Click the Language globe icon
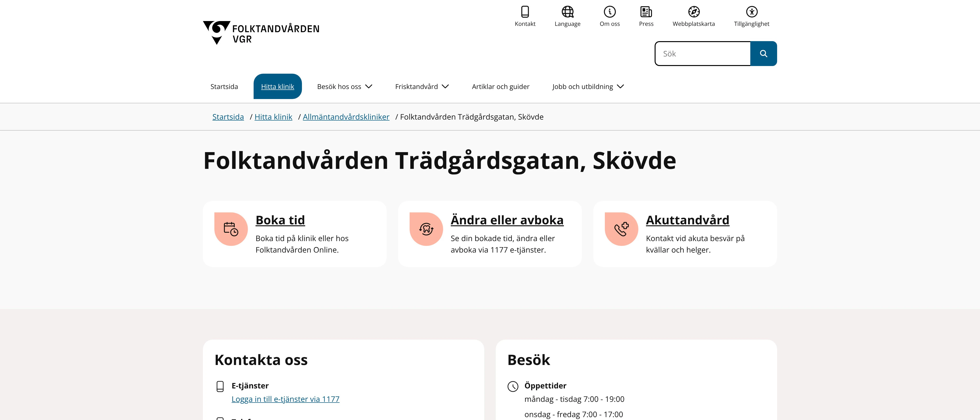Image resolution: width=980 pixels, height=420 pixels. 568,12
